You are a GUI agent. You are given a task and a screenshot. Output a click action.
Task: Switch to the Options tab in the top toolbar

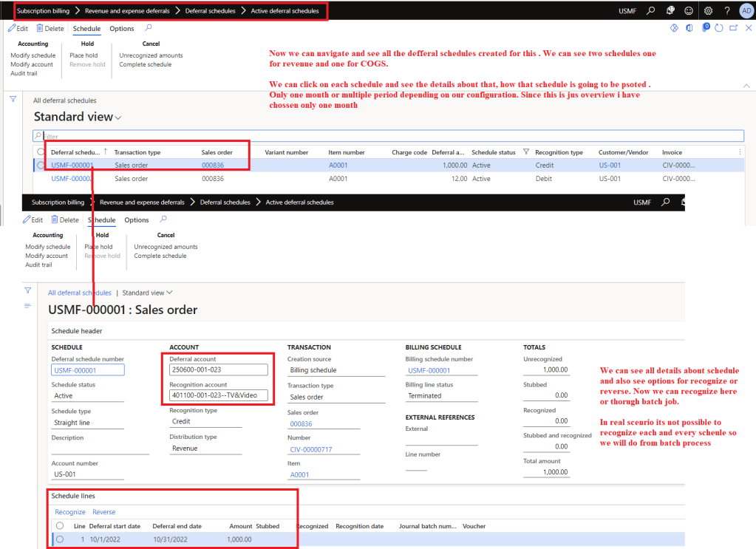coord(122,29)
